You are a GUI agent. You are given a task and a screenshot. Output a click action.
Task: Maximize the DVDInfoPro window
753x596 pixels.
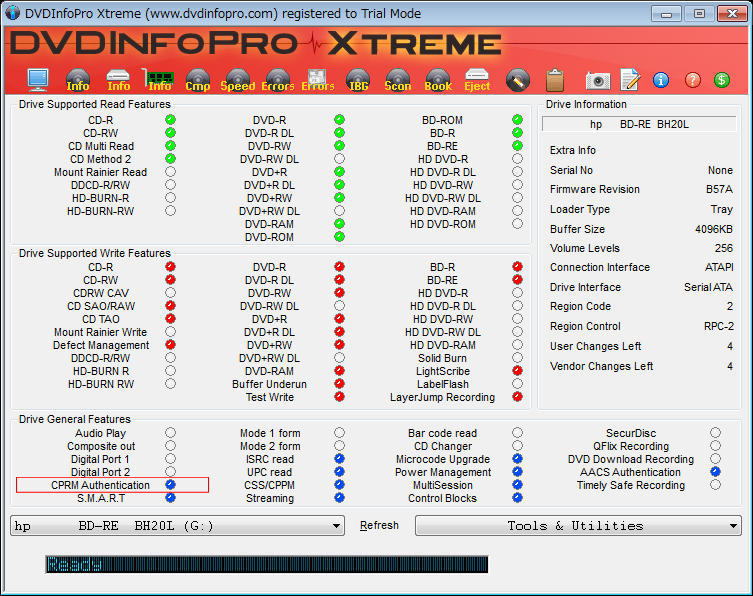click(699, 13)
